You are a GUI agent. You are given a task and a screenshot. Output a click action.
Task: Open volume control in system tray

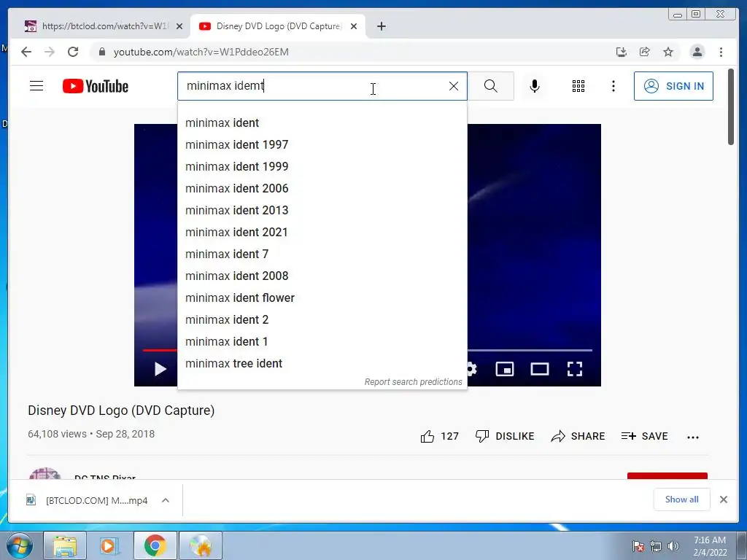pos(673,546)
